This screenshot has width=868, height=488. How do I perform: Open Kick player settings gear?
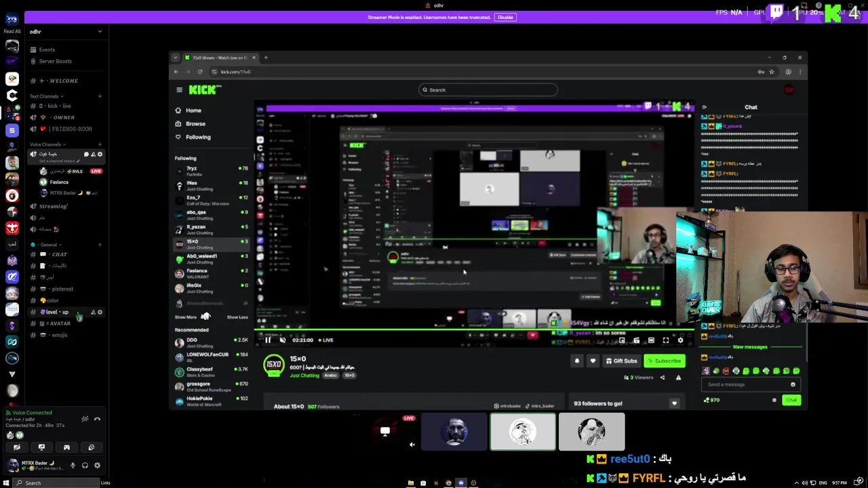coord(681,340)
